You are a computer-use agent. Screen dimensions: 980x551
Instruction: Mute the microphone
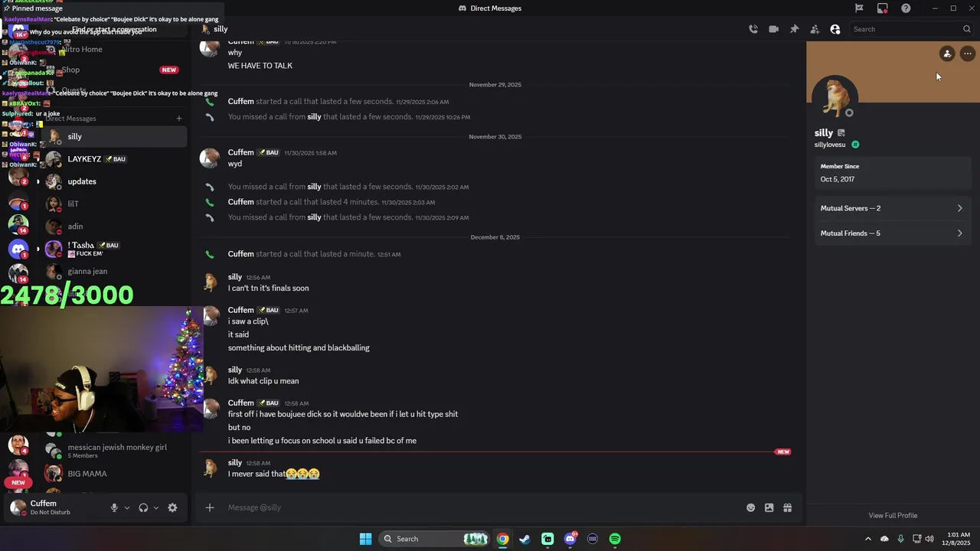click(114, 507)
